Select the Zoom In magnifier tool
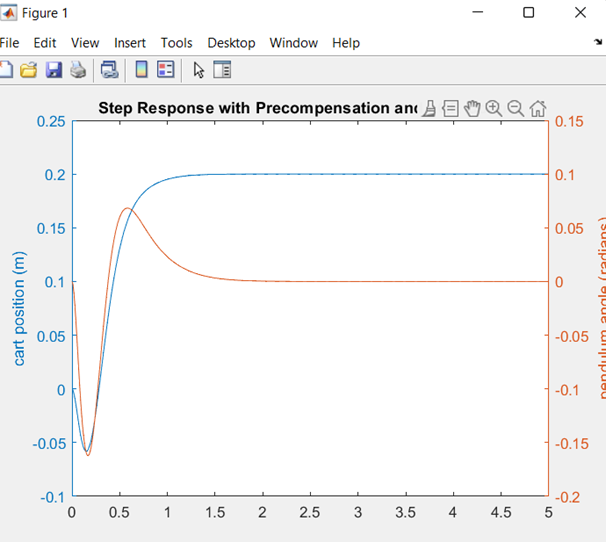The image size is (606, 542). pos(494,109)
